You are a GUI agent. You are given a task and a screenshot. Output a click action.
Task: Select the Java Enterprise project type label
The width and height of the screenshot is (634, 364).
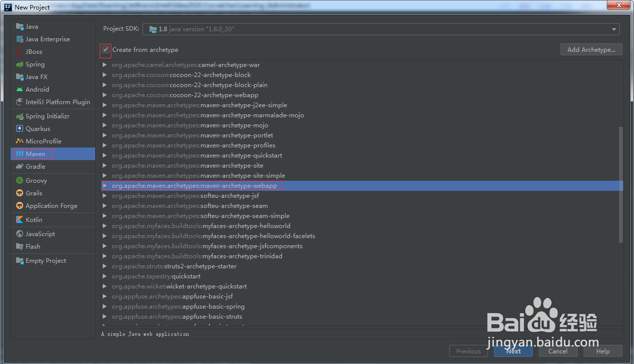[x=48, y=39]
